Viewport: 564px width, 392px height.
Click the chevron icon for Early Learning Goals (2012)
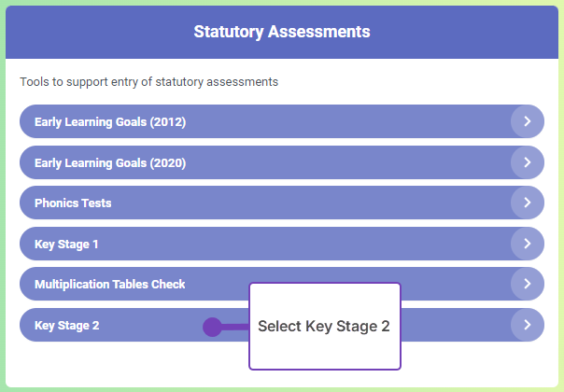coord(528,121)
